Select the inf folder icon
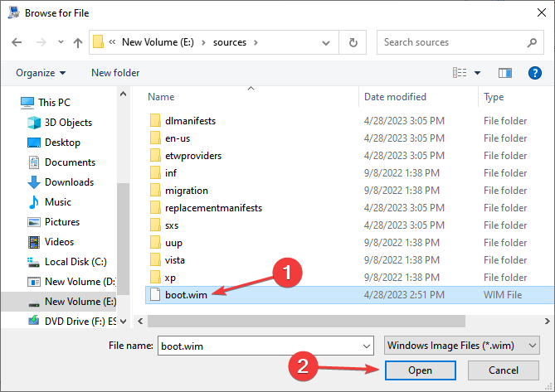The width and height of the screenshot is (555, 392). tap(155, 173)
